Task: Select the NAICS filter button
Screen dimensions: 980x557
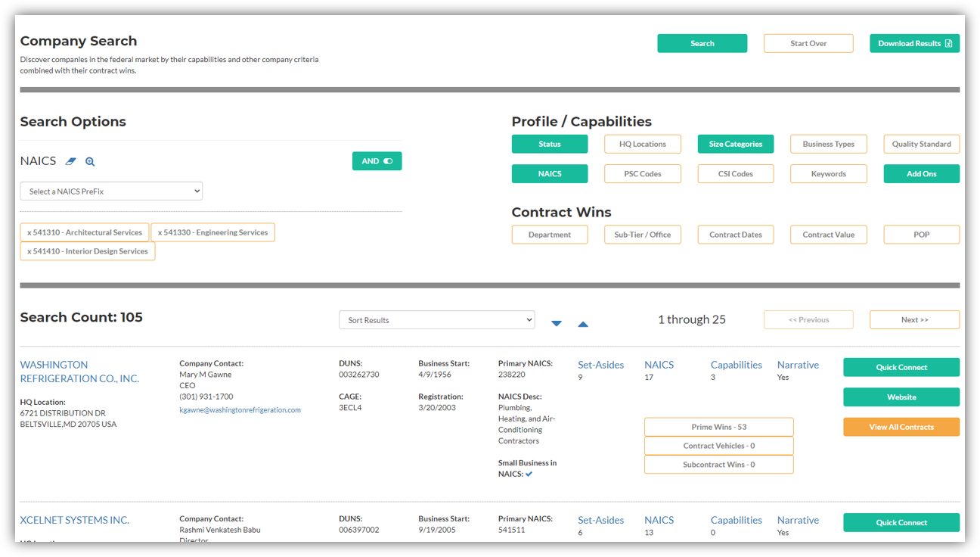Action: pyautogui.click(x=550, y=173)
